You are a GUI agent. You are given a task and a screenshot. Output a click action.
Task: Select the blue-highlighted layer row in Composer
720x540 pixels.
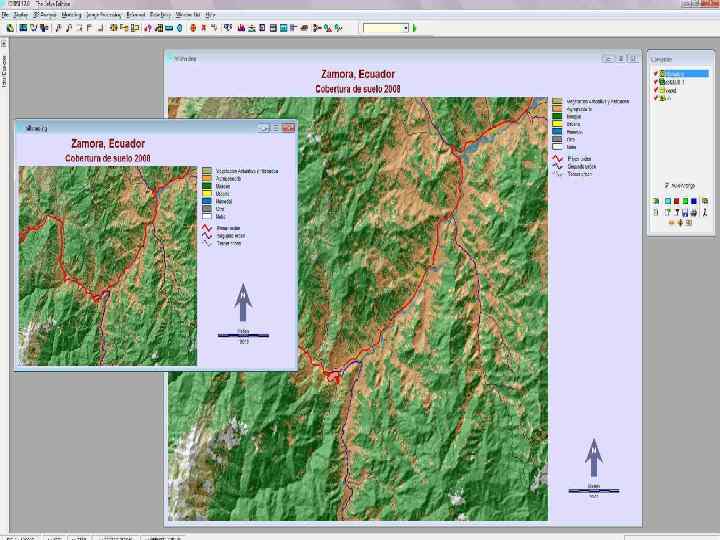pyautogui.click(x=684, y=73)
